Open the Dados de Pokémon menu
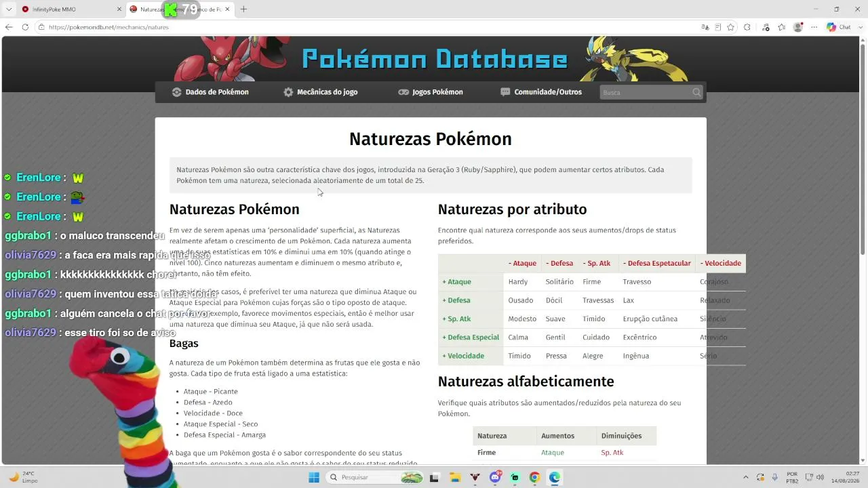This screenshot has height=488, width=868. pos(210,92)
